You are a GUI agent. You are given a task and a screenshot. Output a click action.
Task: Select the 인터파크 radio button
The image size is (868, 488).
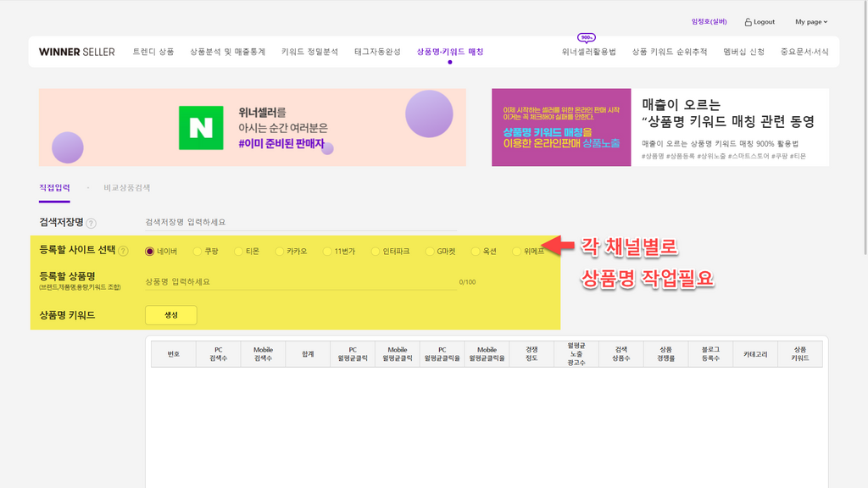point(375,251)
